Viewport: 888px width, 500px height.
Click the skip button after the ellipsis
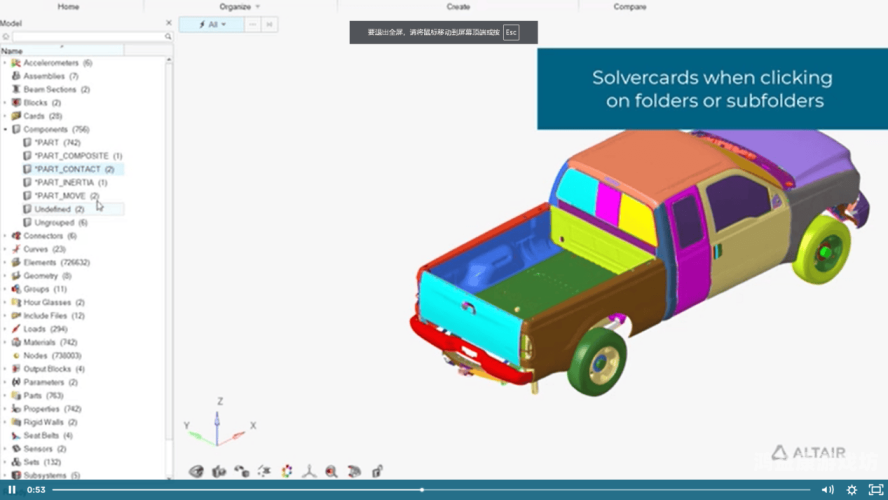(x=270, y=24)
